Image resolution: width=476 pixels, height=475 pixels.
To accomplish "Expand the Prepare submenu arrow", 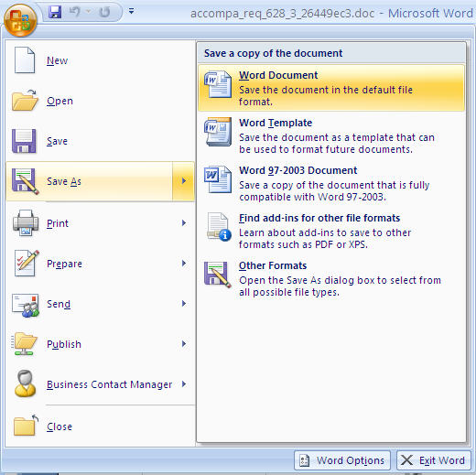I will pyautogui.click(x=184, y=263).
